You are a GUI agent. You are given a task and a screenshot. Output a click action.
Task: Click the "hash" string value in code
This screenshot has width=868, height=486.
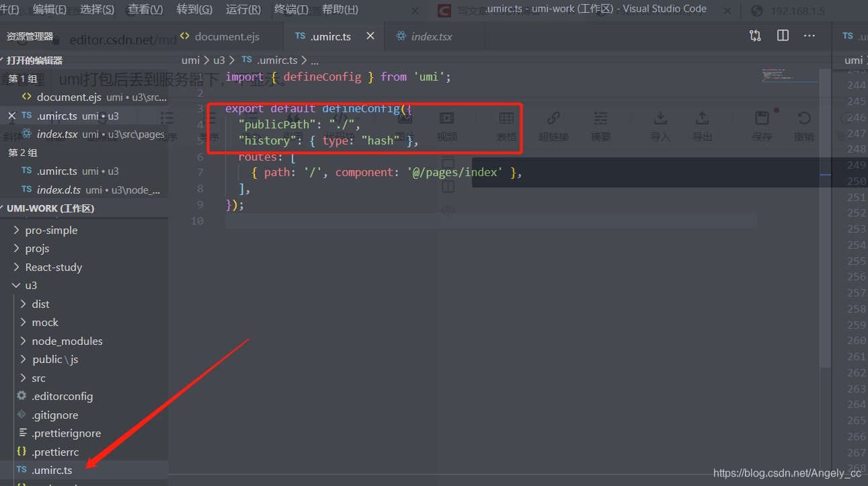(381, 140)
